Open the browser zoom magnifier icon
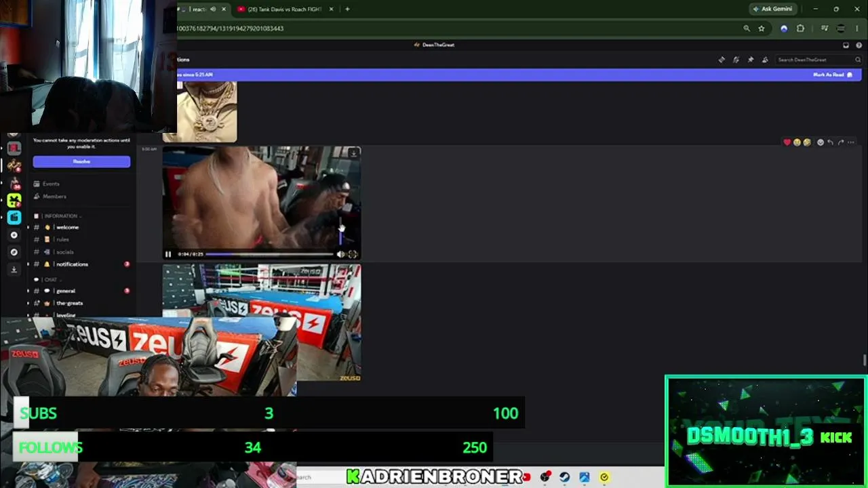Image resolution: width=868 pixels, height=488 pixels. [747, 28]
